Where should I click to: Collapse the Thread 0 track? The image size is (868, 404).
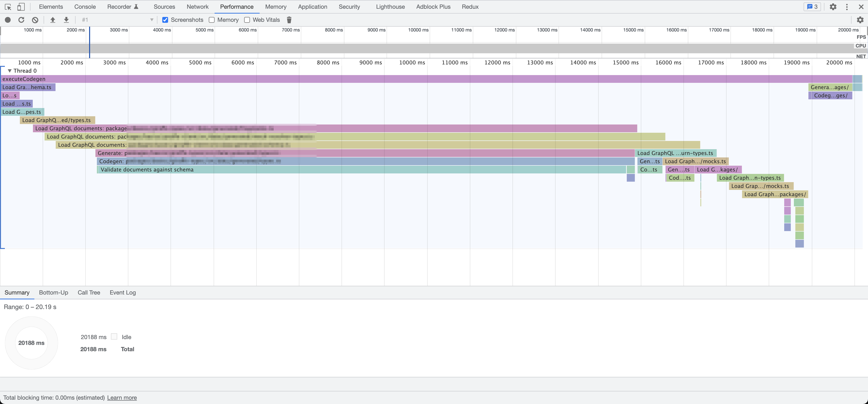tap(10, 71)
